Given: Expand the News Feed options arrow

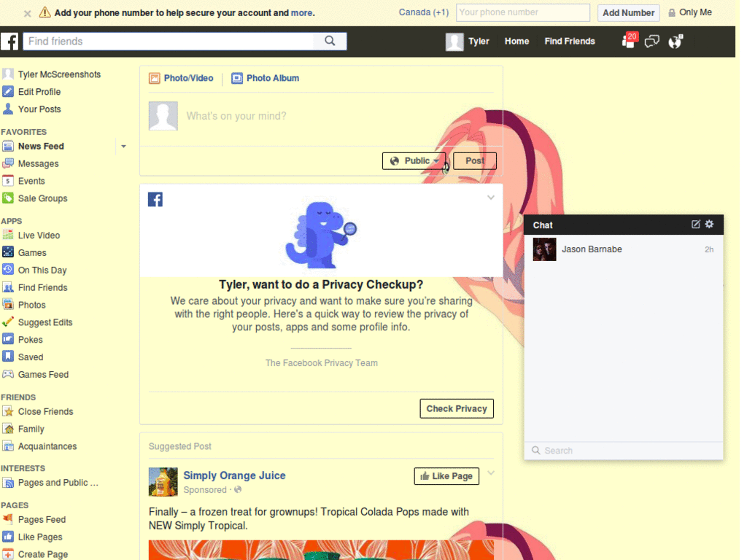Looking at the screenshot, I should pyautogui.click(x=123, y=146).
